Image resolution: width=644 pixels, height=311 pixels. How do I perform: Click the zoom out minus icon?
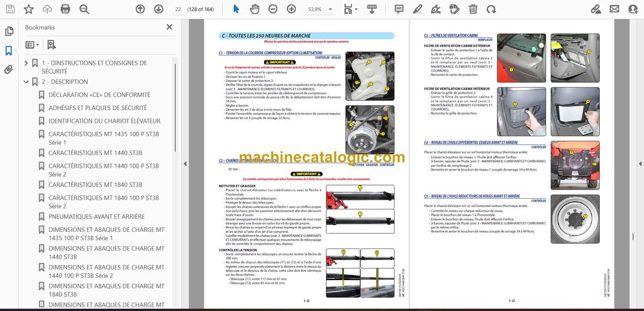[273, 9]
